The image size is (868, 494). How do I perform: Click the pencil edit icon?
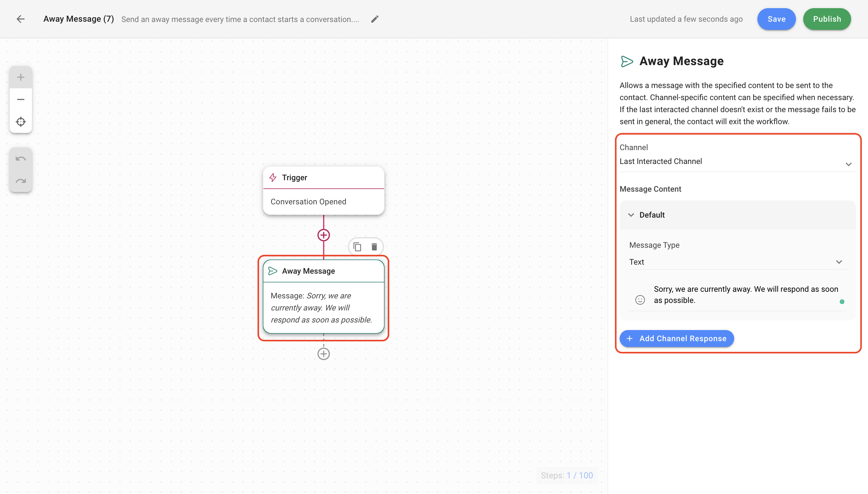point(374,19)
